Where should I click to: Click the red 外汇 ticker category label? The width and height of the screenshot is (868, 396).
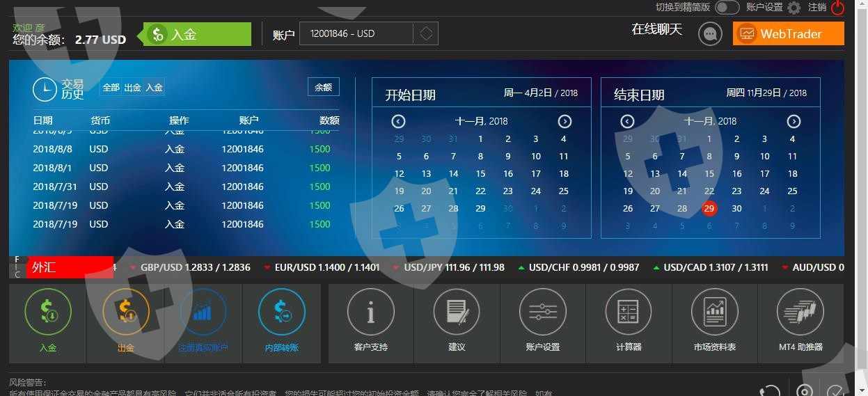[70, 267]
